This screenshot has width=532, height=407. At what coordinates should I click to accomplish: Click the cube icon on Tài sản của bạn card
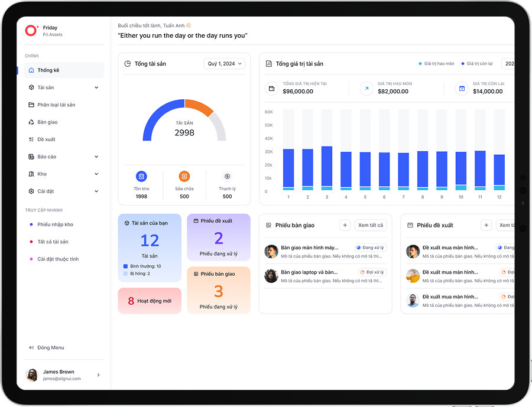coord(127,223)
